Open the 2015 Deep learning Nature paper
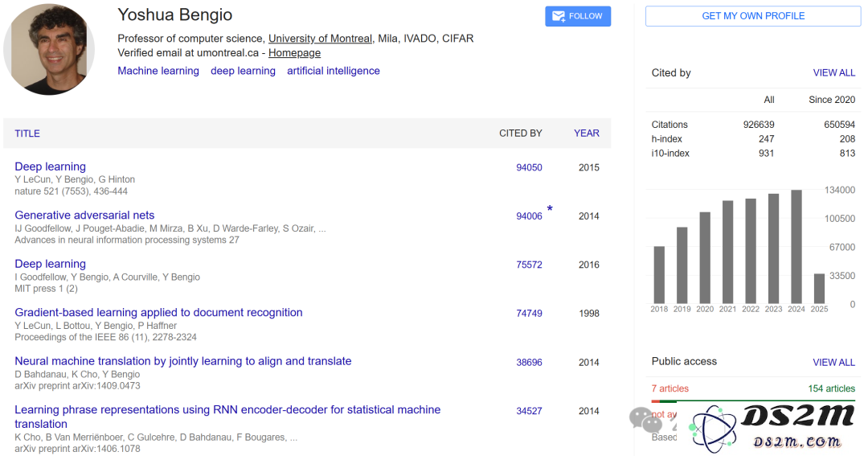 pyautogui.click(x=51, y=166)
